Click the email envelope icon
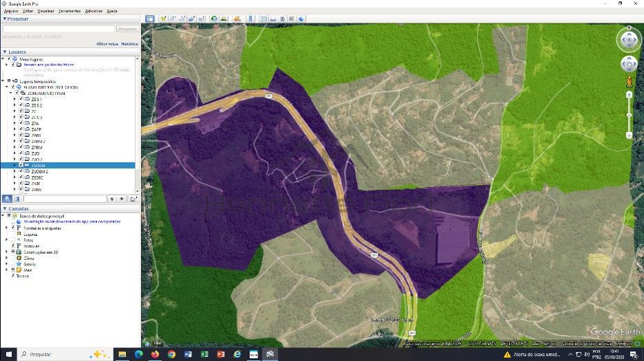This screenshot has width=644, height=361. tap(264, 19)
